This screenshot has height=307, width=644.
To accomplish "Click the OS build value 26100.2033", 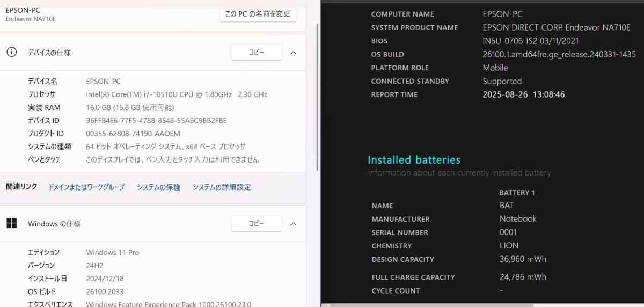I will point(104,291).
